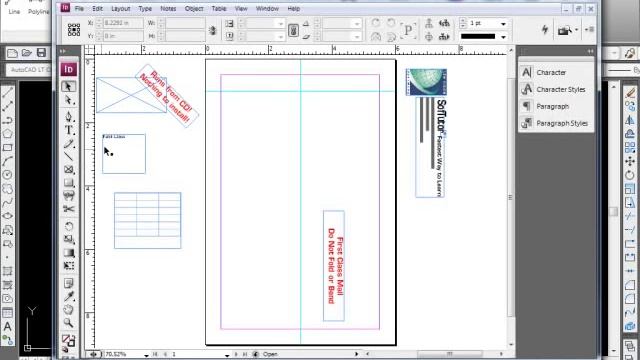Toggle constrain proportions chain icon
Image resolution: width=640 pixels, height=360 pixels.
[x=212, y=30]
